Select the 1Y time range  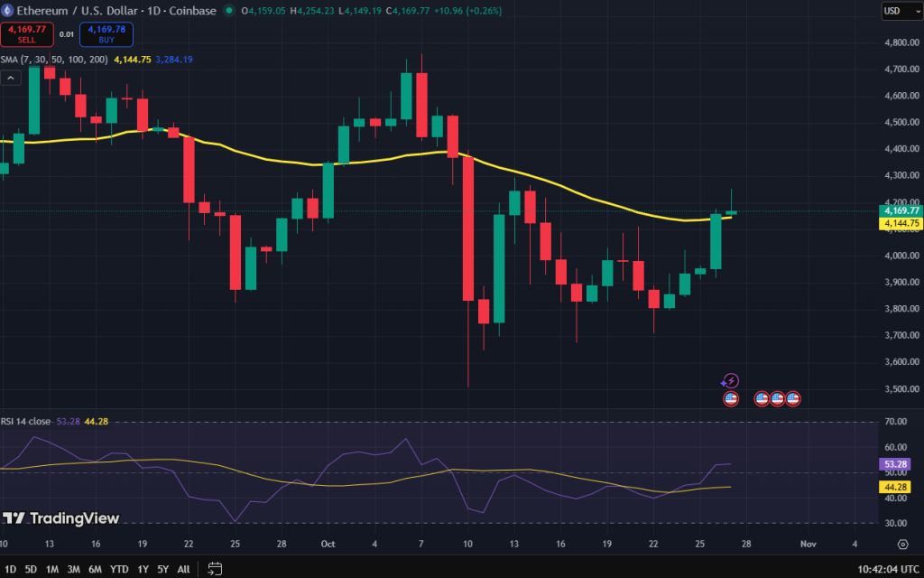pyautogui.click(x=143, y=569)
